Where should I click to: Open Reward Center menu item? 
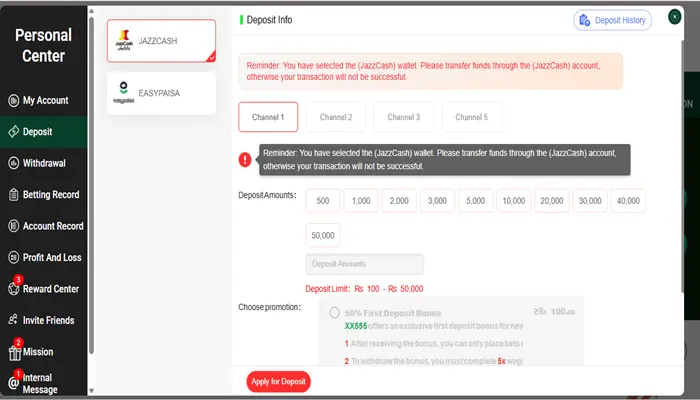click(x=43, y=289)
